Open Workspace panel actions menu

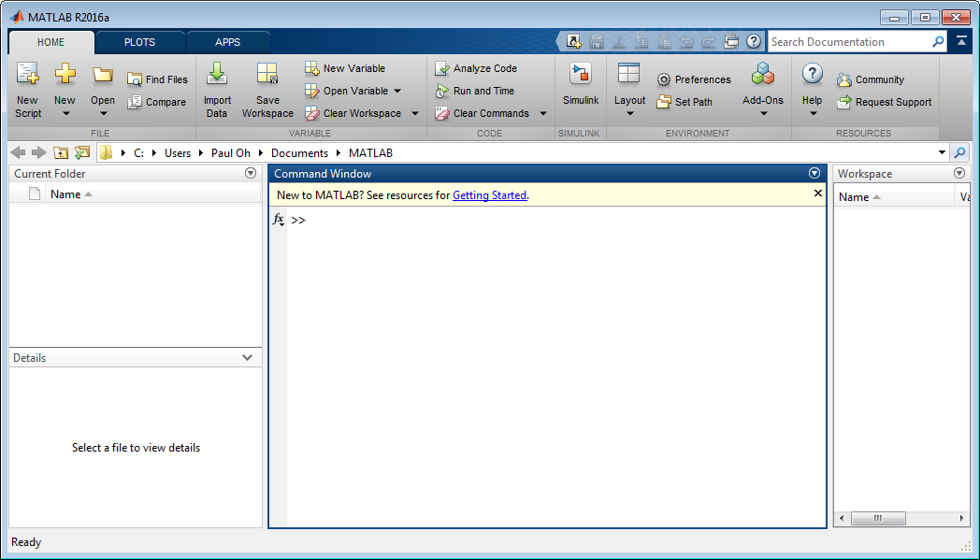pyautogui.click(x=959, y=173)
